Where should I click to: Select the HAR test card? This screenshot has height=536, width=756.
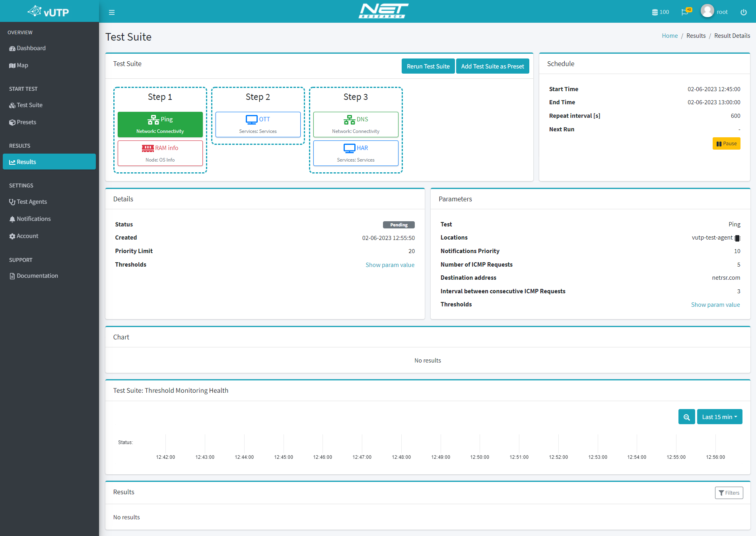(x=356, y=153)
